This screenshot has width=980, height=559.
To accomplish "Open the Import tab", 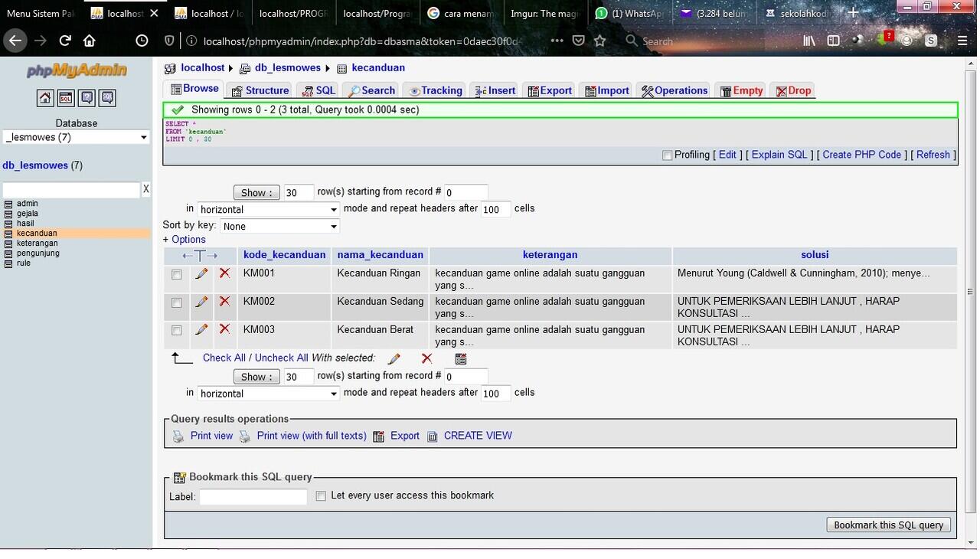I will 606,90.
